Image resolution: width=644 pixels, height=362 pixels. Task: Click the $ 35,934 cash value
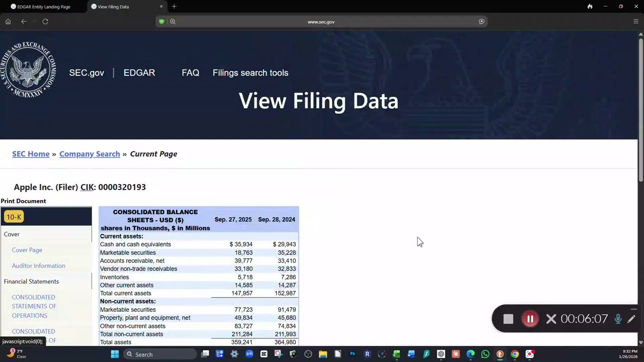click(241, 244)
